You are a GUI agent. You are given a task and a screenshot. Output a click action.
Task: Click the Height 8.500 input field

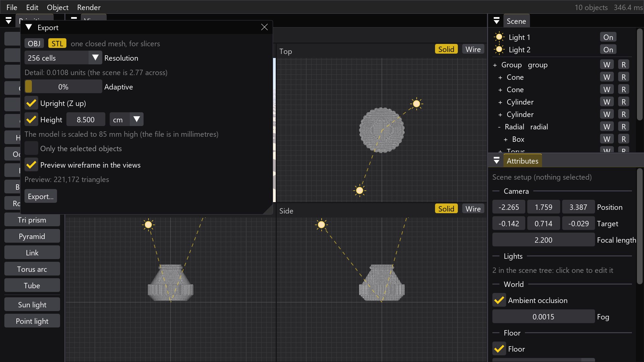tap(86, 120)
